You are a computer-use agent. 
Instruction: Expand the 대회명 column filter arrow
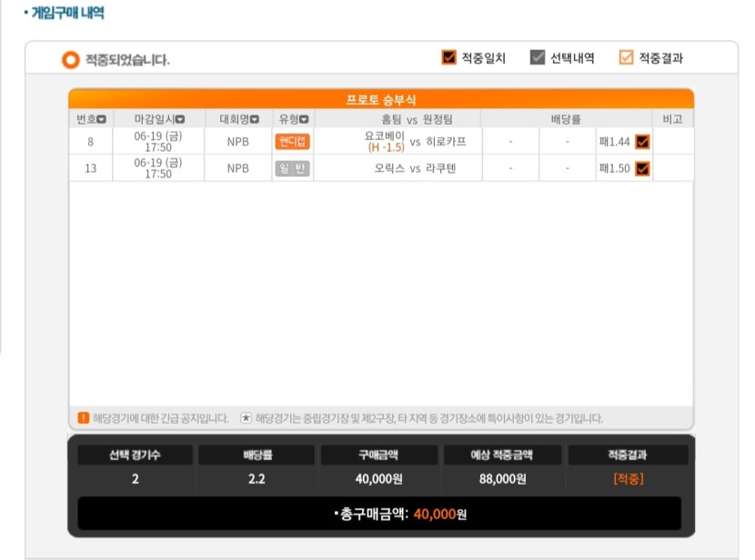click(254, 119)
